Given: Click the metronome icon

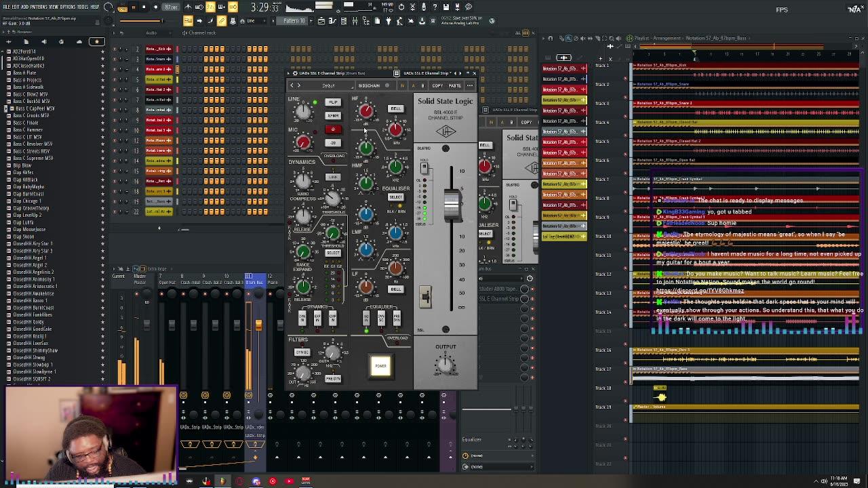Looking at the screenshot, I should point(188,7).
